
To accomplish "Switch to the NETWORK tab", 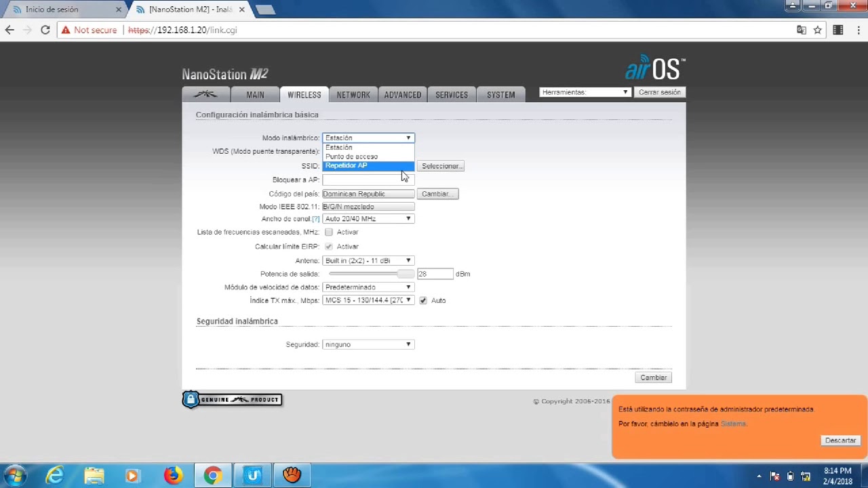I will point(353,95).
